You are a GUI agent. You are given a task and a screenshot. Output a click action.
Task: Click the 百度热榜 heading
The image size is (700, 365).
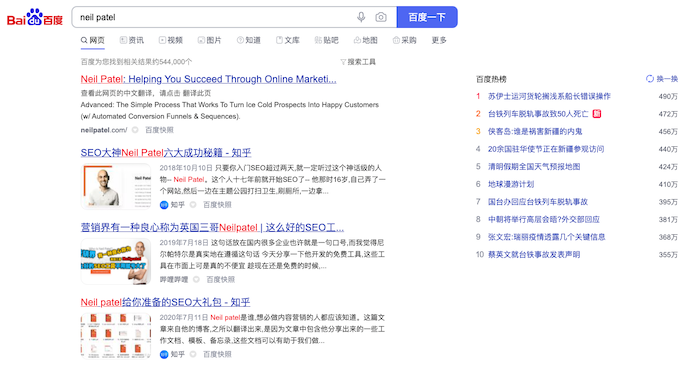(491, 79)
